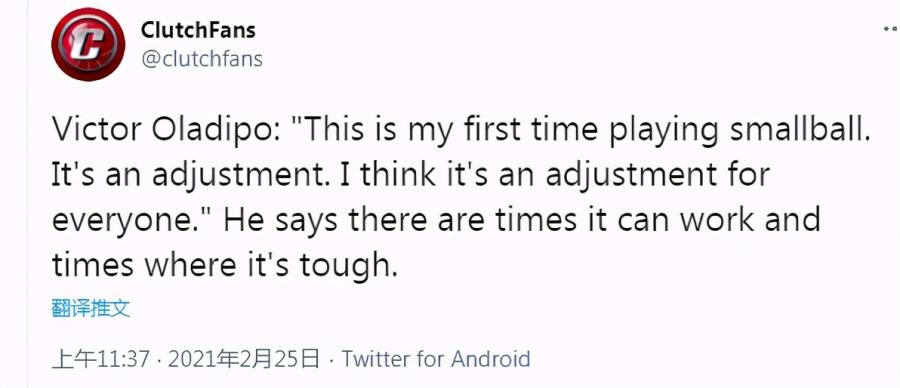Open the ClutchFans red logo avatar

(88, 44)
